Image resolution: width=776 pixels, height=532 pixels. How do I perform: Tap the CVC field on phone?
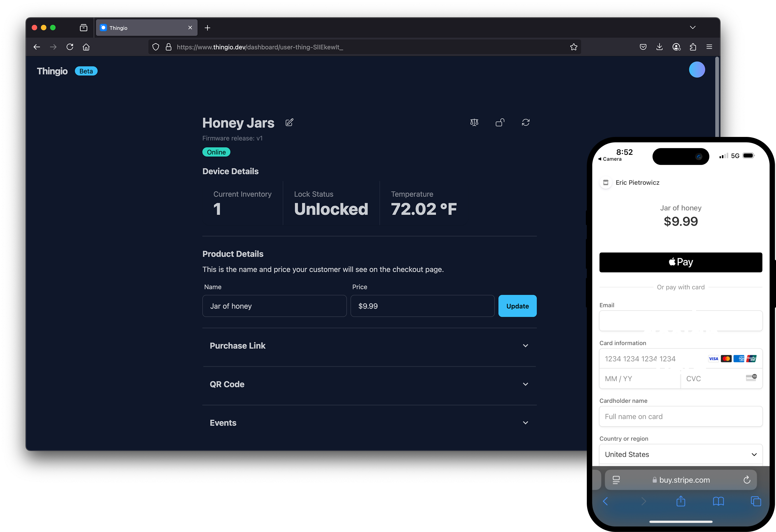[x=721, y=379]
